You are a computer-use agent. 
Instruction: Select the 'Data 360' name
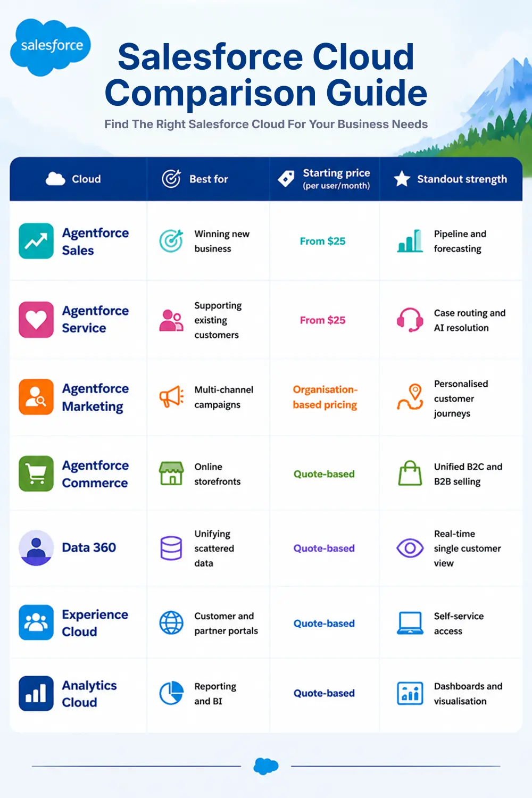point(89,547)
